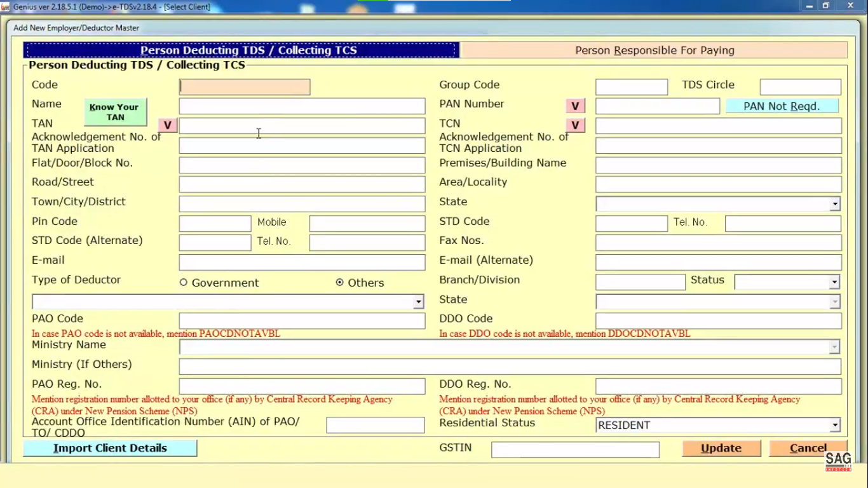Open the deductor category dropdown below Type of Deductor

[418, 302]
